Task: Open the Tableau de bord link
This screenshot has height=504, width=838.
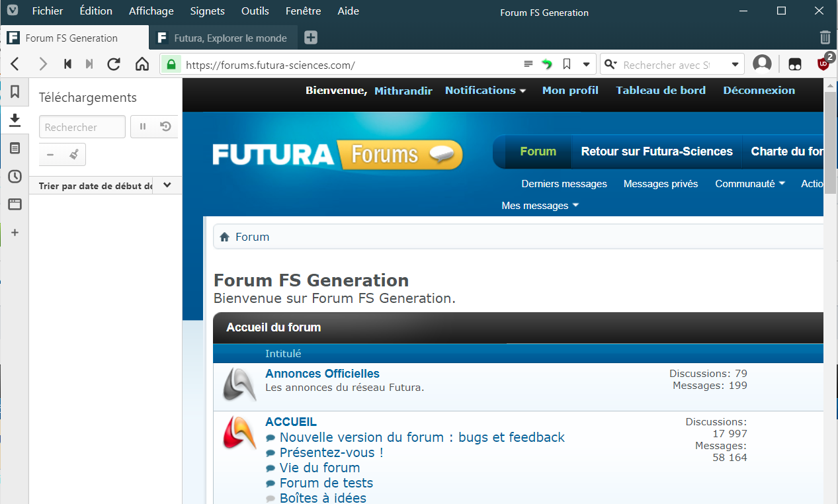Action: click(x=661, y=91)
